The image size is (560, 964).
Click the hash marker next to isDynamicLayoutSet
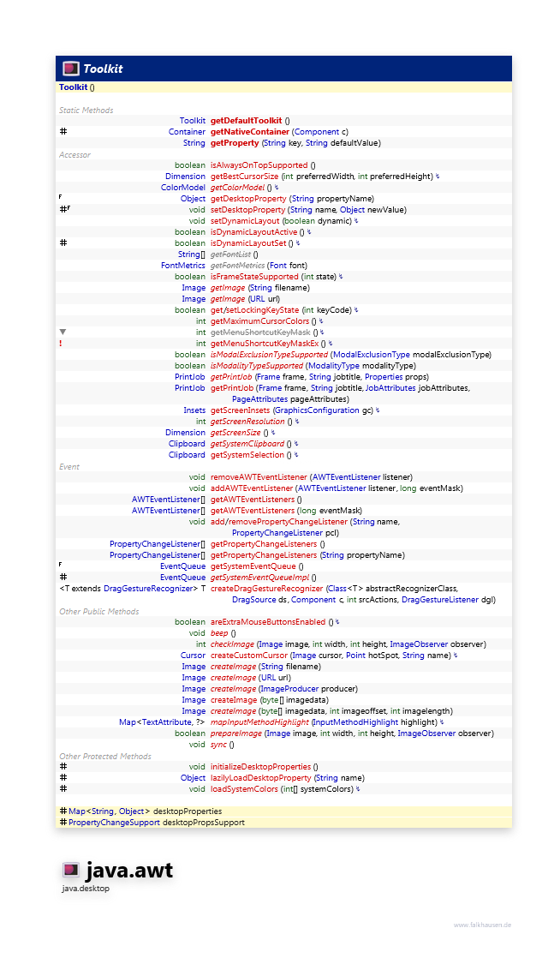click(63, 242)
